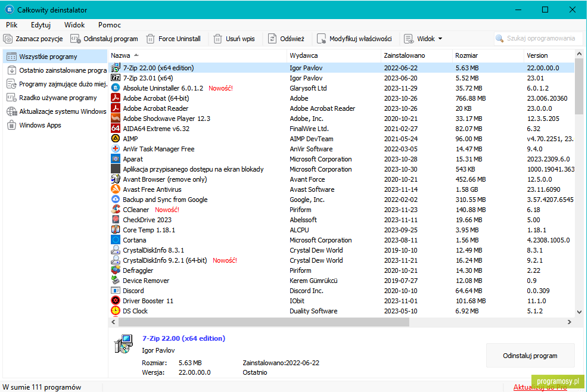Sort by the Zainstalowano column header

(417, 55)
